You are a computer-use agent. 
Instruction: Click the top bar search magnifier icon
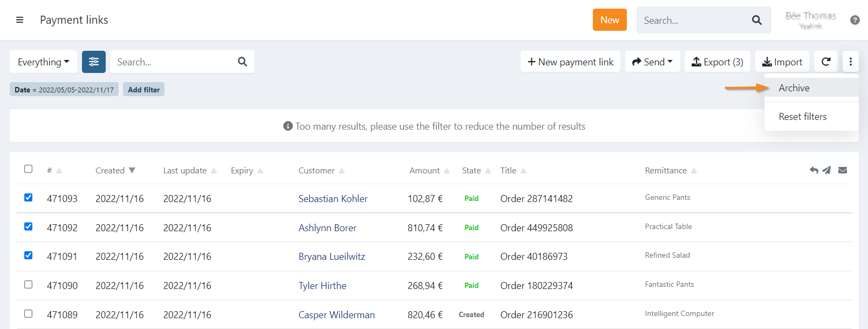point(756,20)
